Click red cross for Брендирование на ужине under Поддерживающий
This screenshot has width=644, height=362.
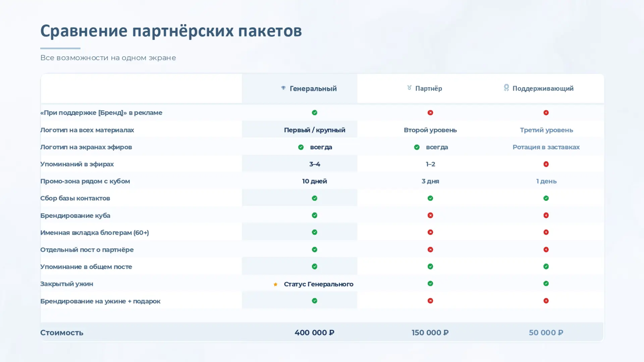546,301
